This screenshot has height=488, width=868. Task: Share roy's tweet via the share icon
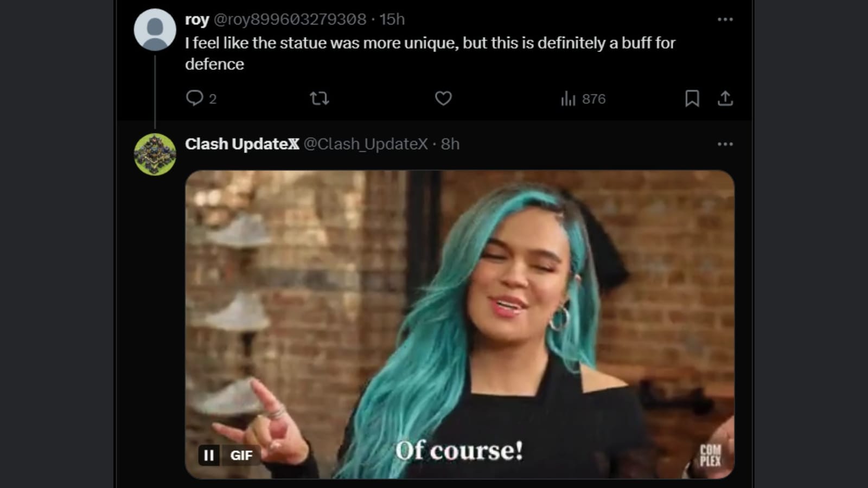(x=725, y=98)
